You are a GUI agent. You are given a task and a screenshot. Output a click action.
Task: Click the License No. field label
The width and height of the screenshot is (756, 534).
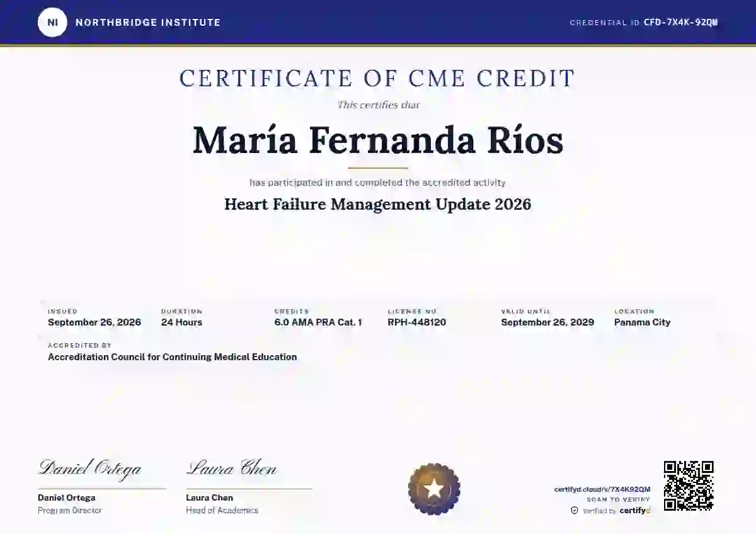pos(413,311)
